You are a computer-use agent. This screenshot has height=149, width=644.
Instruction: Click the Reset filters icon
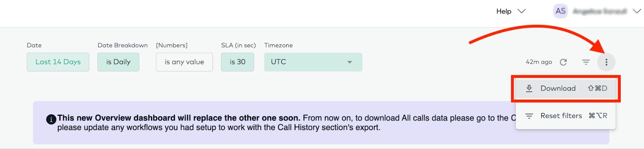(529, 116)
